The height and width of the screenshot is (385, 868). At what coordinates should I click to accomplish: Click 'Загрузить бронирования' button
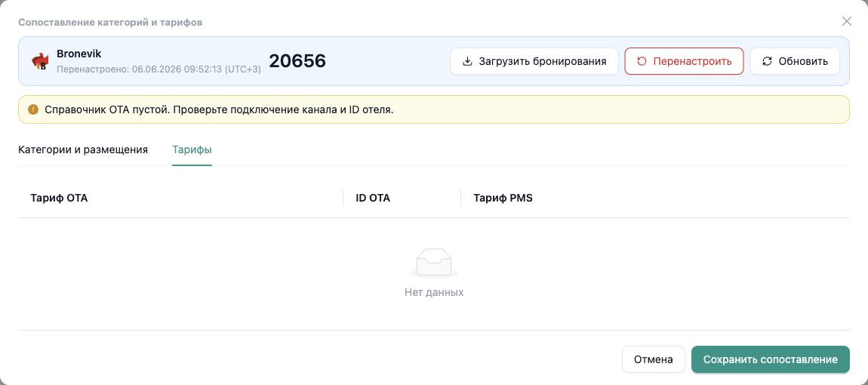click(x=534, y=61)
